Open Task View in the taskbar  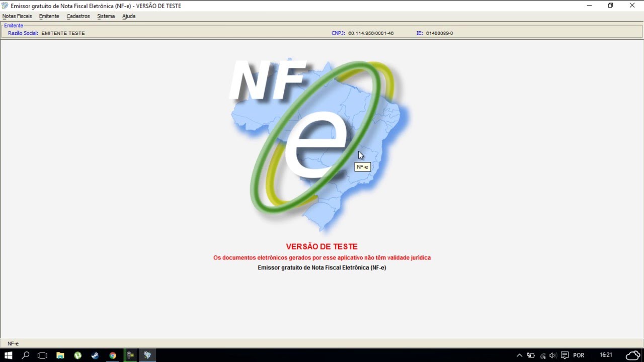coord(43,355)
